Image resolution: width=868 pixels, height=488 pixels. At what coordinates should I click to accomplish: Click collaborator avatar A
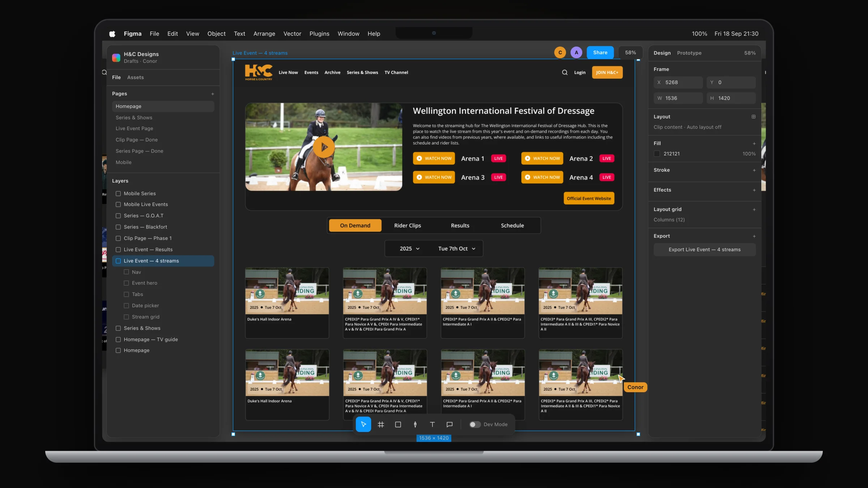pos(576,52)
